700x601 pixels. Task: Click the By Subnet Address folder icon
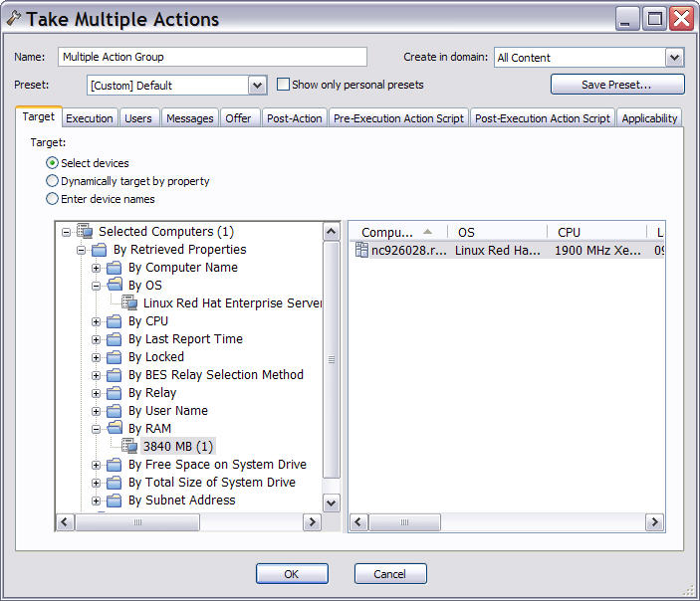coord(114,501)
